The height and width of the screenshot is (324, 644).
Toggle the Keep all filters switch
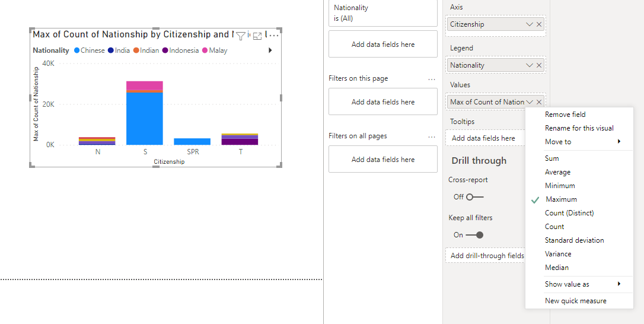[x=475, y=235]
